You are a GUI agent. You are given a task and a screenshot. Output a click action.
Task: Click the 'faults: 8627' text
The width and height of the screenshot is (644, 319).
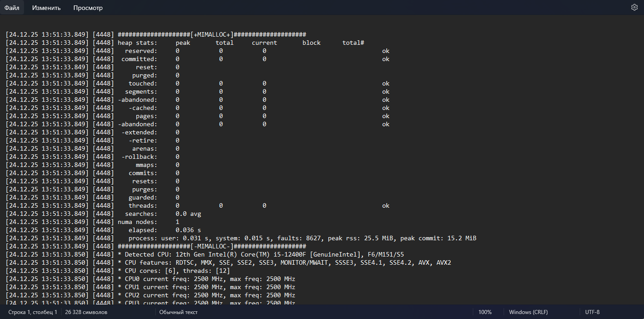(x=299, y=238)
